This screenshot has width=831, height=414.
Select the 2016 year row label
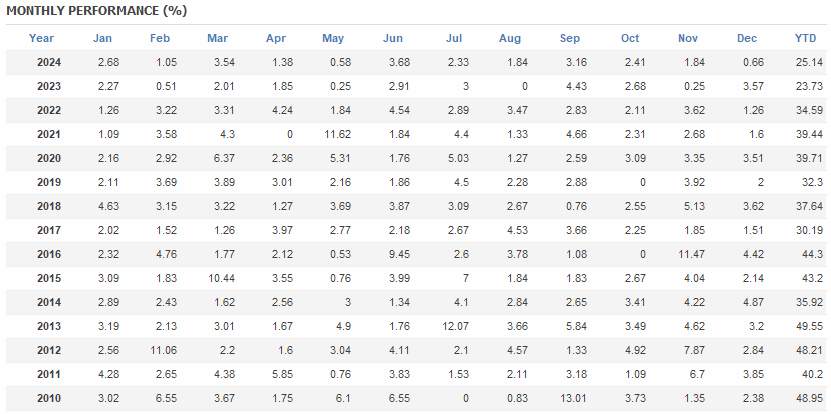tap(49, 254)
